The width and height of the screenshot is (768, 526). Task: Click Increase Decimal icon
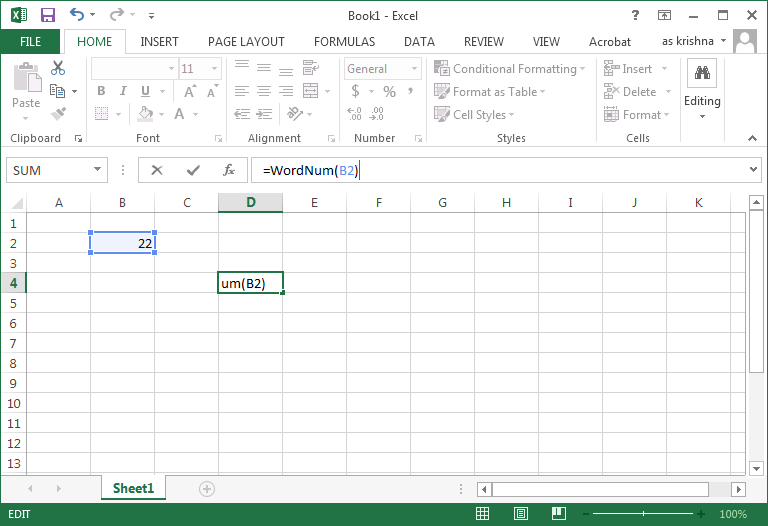[x=354, y=114]
